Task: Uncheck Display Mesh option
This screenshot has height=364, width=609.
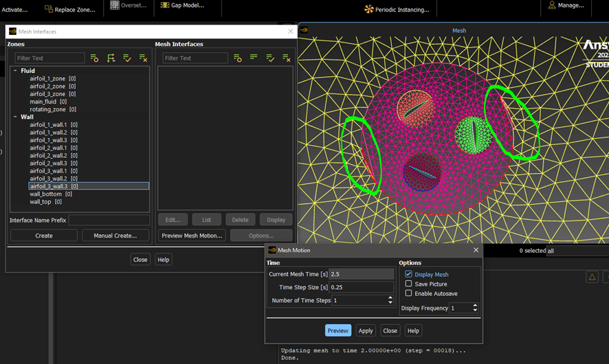Action: [408, 274]
